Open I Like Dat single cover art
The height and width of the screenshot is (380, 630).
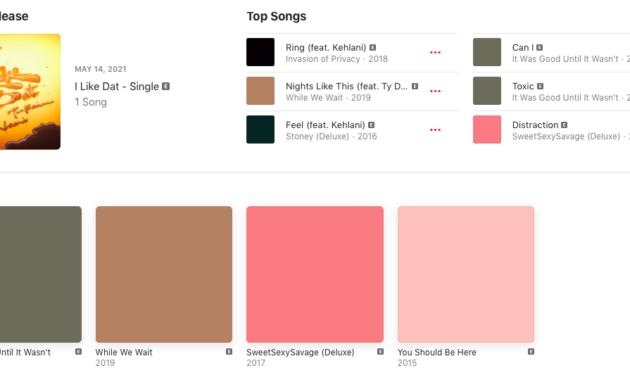point(30,92)
